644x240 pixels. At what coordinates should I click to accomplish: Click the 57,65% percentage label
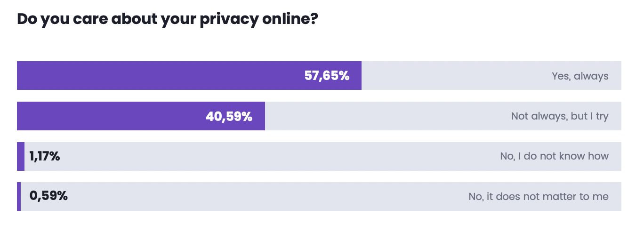327,76
